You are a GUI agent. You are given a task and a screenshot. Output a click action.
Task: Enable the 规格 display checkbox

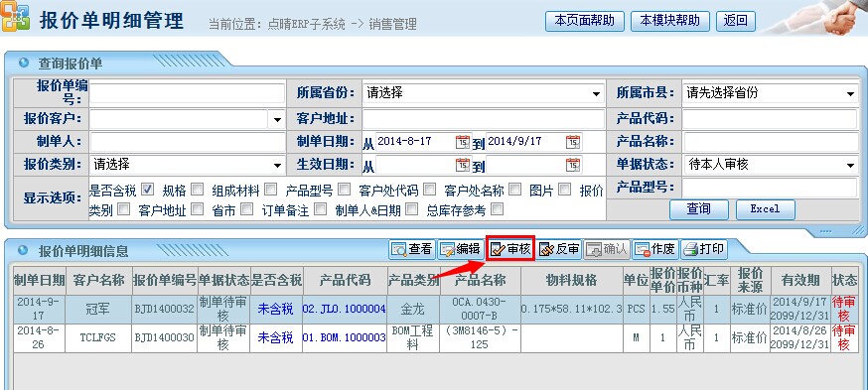point(197,190)
